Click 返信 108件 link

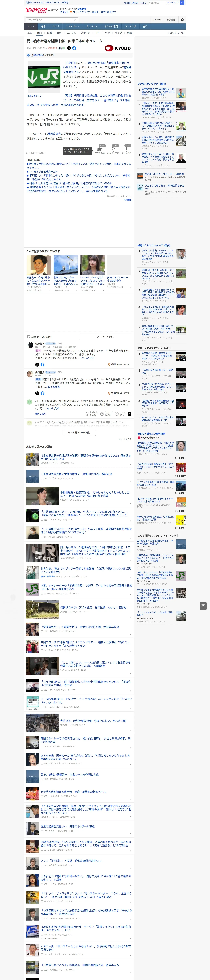click(40, 414)
